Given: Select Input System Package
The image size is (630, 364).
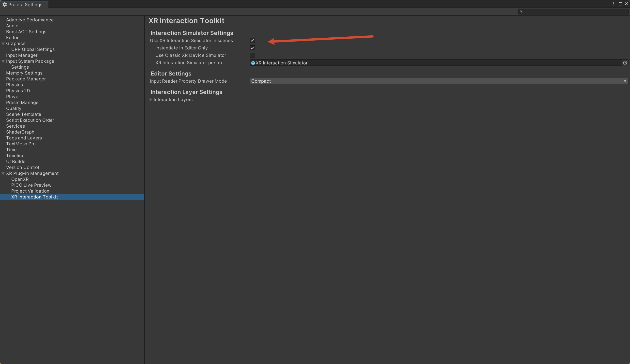Looking at the screenshot, I should (x=30, y=61).
